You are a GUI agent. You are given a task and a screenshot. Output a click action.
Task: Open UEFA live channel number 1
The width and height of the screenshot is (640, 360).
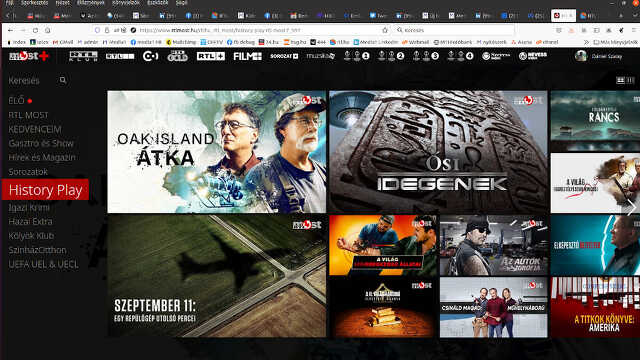pos(356,56)
